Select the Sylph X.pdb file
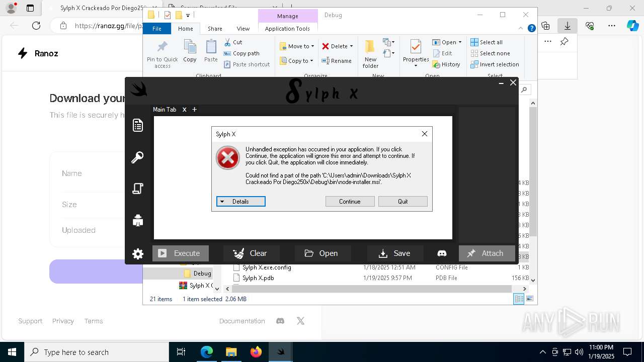This screenshot has height=362, width=644. click(x=258, y=278)
